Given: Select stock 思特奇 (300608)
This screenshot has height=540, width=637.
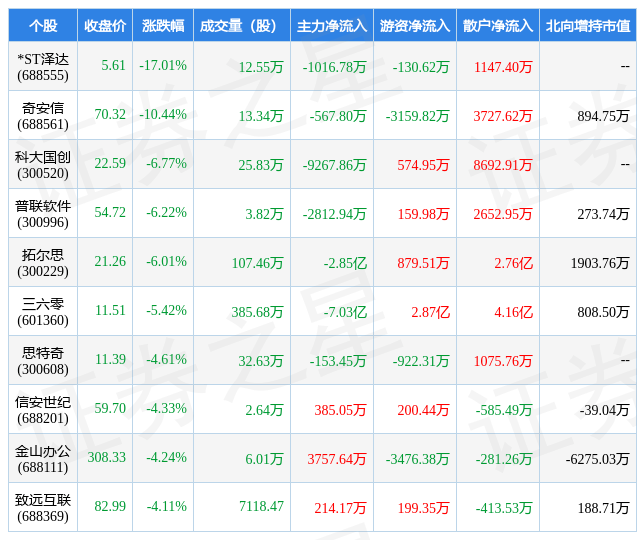Looking at the screenshot, I should click(43, 361).
